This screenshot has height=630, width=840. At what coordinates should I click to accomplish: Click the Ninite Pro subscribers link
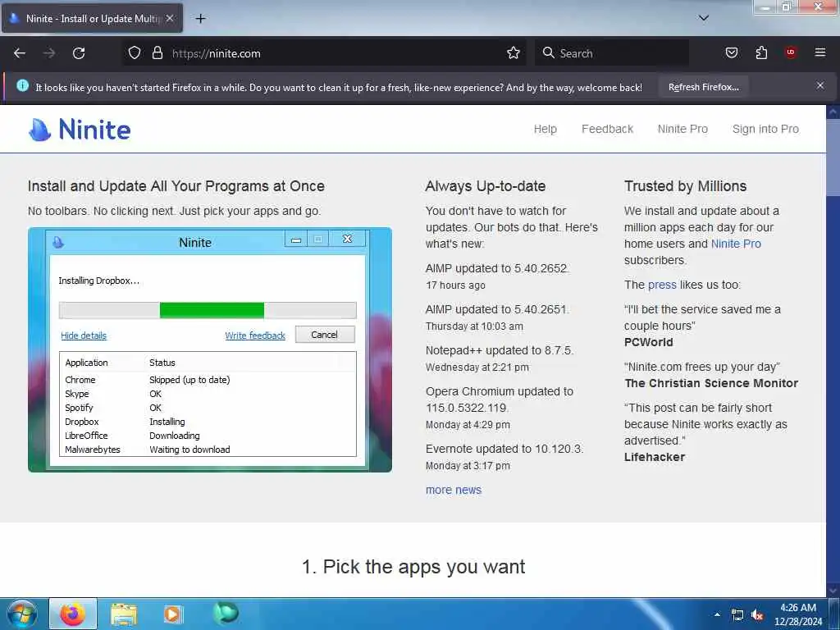click(736, 244)
